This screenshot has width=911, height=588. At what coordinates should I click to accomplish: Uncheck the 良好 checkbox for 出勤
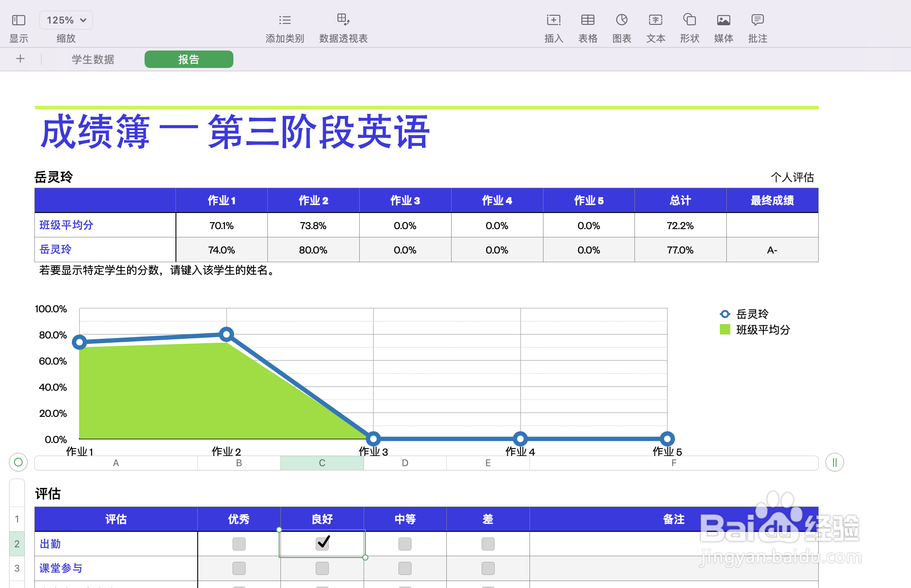(x=322, y=543)
